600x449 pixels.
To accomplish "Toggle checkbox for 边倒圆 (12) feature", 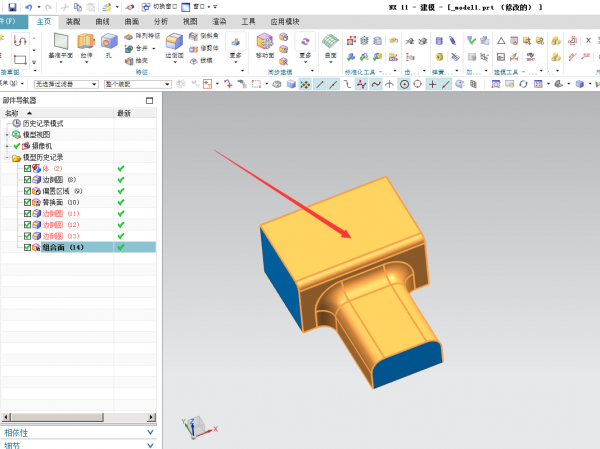I will click(x=27, y=225).
